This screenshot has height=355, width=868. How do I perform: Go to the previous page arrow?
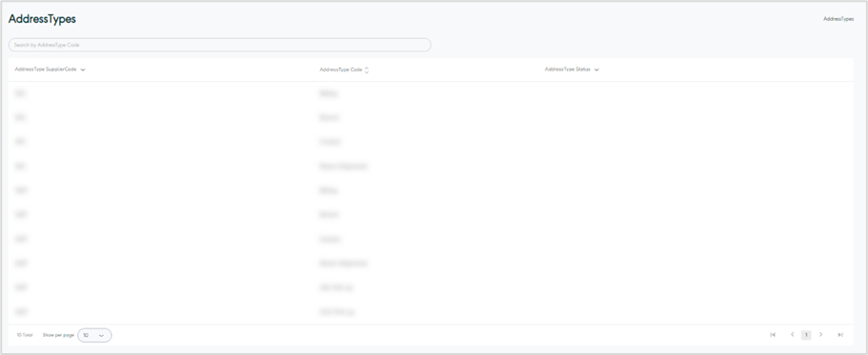(792, 335)
